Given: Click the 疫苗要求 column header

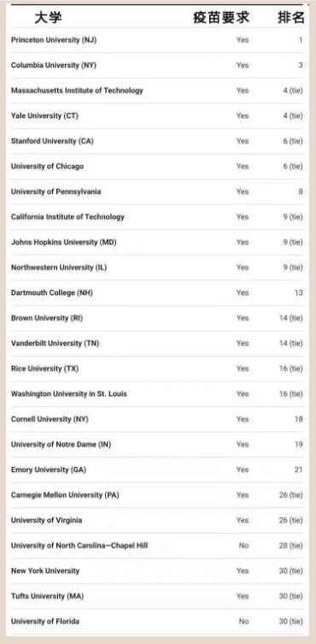Looking at the screenshot, I should [x=221, y=18].
